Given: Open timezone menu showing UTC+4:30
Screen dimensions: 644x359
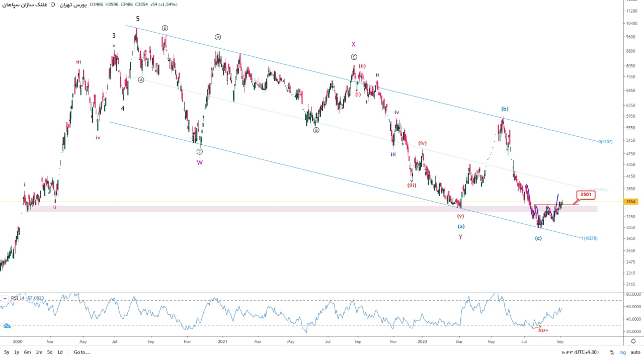Looking at the screenshot, I should pyautogui.click(x=586, y=352).
